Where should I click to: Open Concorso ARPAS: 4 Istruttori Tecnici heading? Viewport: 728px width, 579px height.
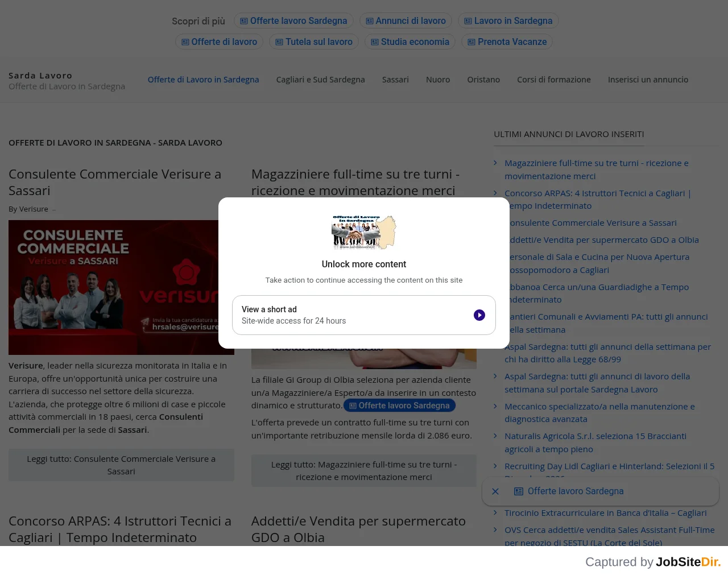pos(120,530)
